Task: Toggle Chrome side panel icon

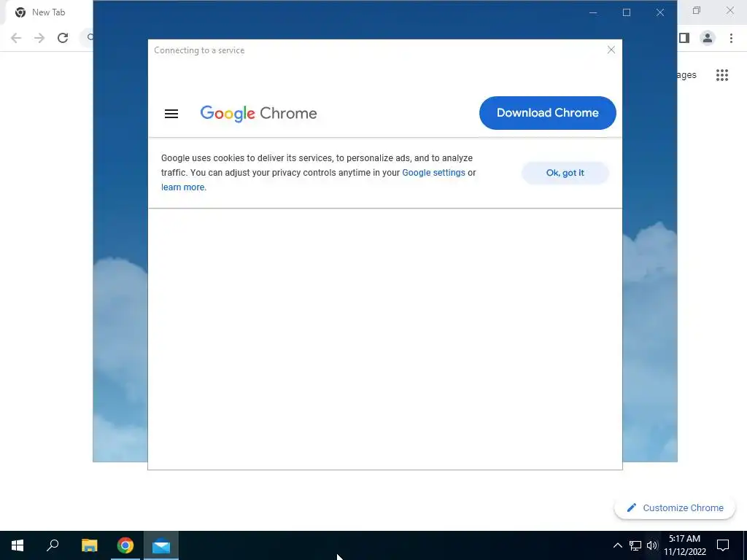Action: (x=684, y=38)
